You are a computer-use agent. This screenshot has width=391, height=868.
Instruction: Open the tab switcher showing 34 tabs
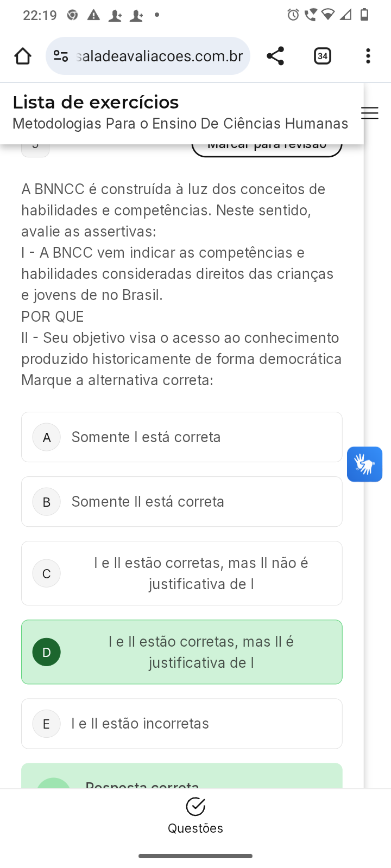click(323, 56)
